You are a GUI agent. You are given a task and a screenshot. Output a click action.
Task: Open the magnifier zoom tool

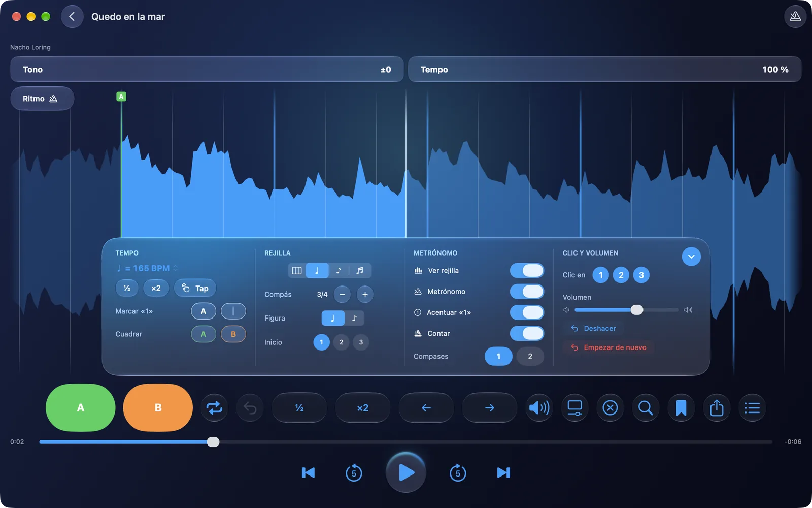point(646,407)
